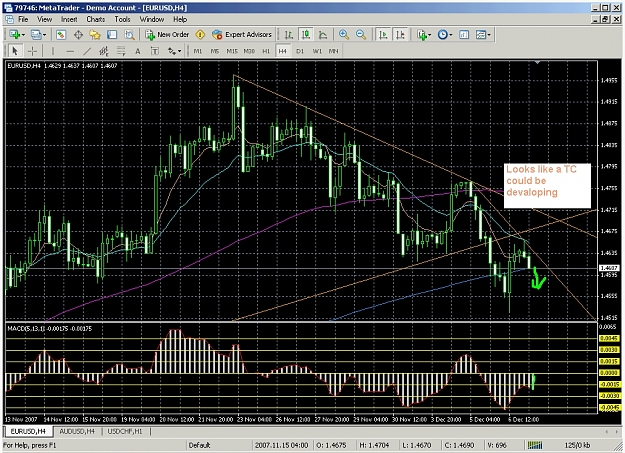Zoom in on the chart
Viewport: 625px width, 453px height.
point(344,35)
